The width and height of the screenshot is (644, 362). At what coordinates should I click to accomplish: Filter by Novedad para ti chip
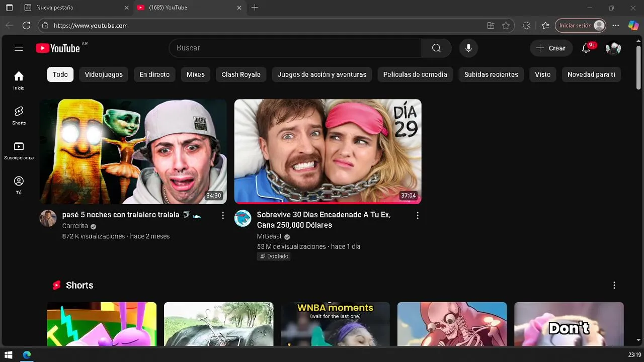click(x=591, y=74)
